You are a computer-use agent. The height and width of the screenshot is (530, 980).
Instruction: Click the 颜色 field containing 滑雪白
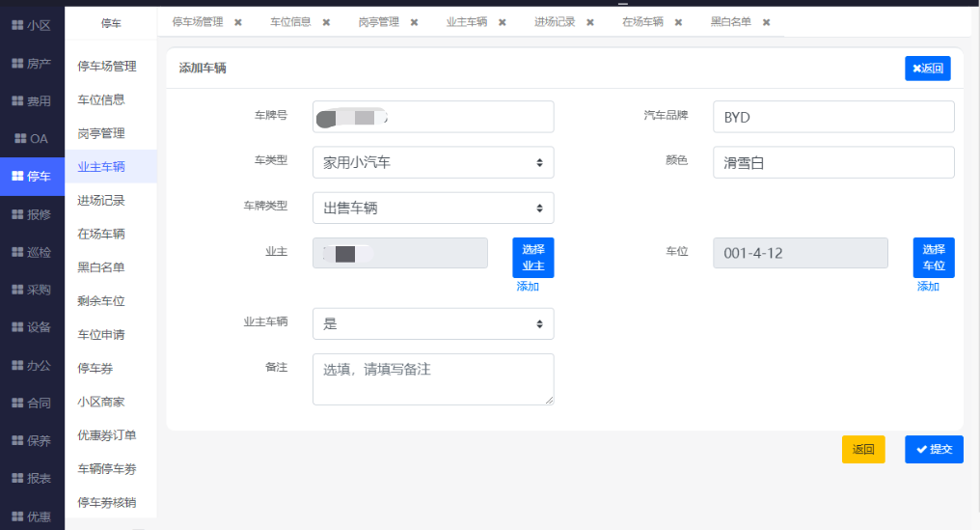(833, 163)
